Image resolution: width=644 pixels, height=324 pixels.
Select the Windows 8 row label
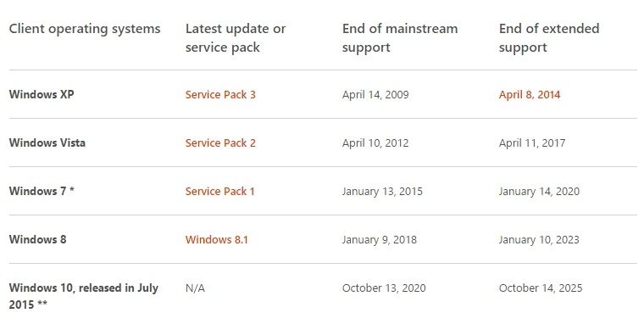pos(38,240)
